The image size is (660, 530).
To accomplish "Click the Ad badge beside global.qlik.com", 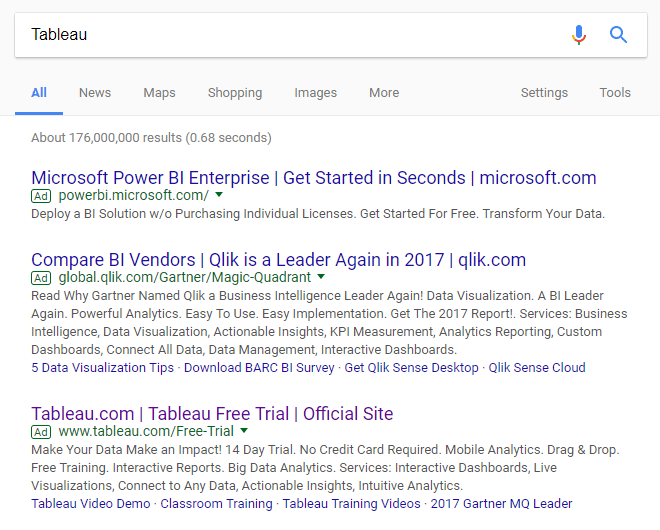I will (41, 278).
